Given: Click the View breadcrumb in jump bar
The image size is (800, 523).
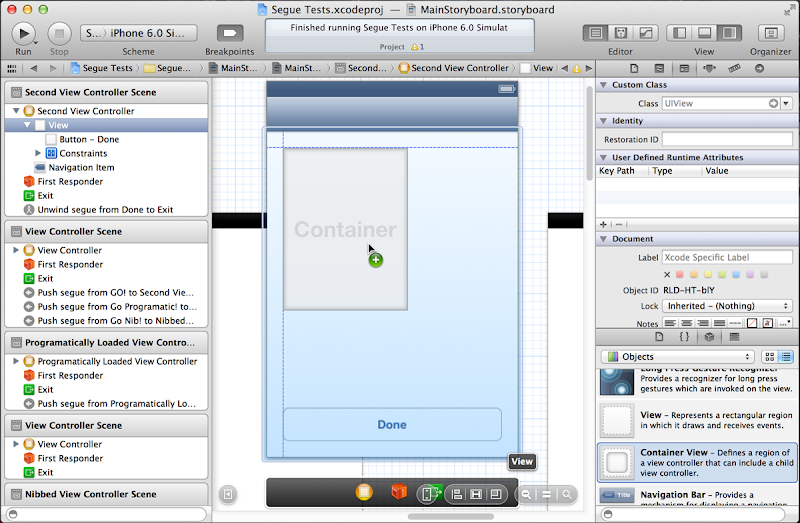Looking at the screenshot, I should (537, 68).
